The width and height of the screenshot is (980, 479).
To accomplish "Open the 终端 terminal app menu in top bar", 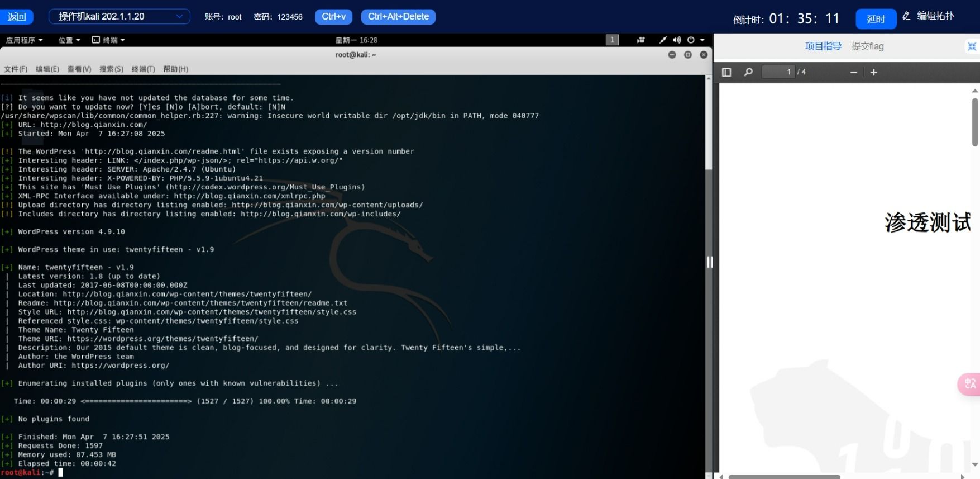I will (108, 40).
